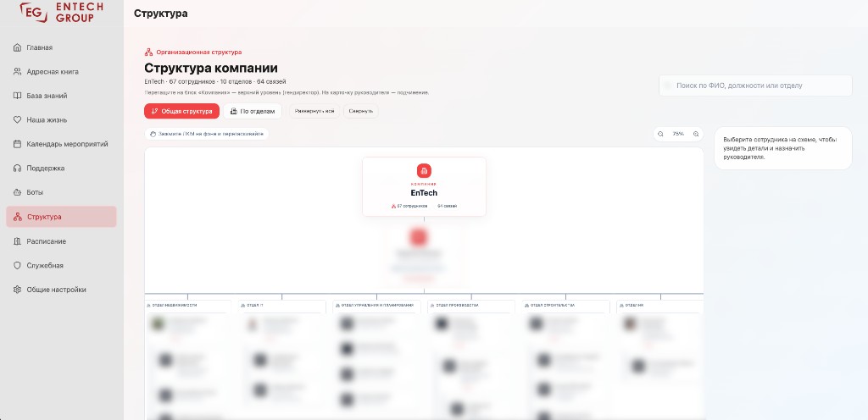Click the search field for ФИО

755,86
